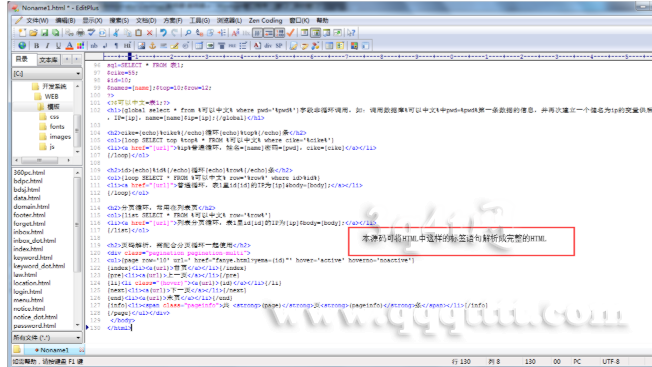Open the Find magnifier tool
Screen dimensions: 652x367
pyautogui.click(x=188, y=32)
